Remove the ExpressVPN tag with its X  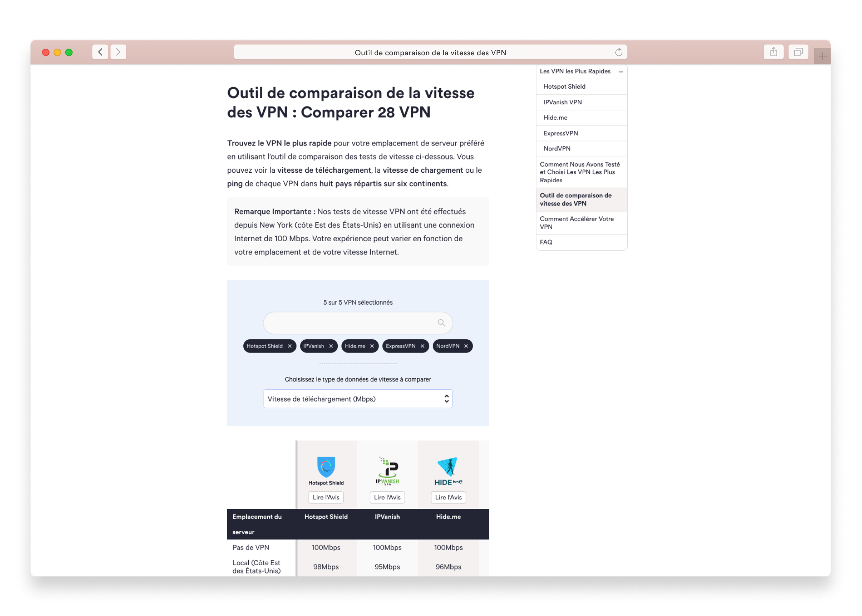coord(422,346)
